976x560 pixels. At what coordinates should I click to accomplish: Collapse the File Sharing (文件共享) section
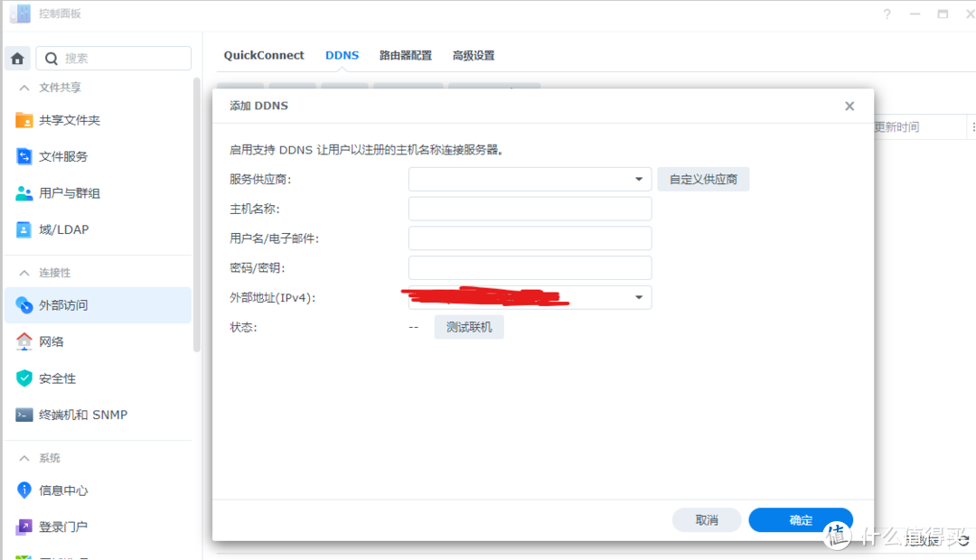coord(24,88)
